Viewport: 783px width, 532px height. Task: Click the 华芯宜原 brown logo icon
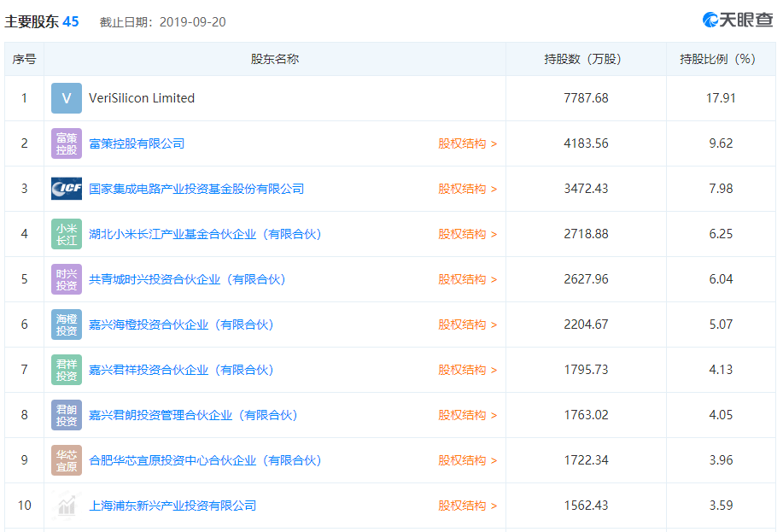pos(66,459)
